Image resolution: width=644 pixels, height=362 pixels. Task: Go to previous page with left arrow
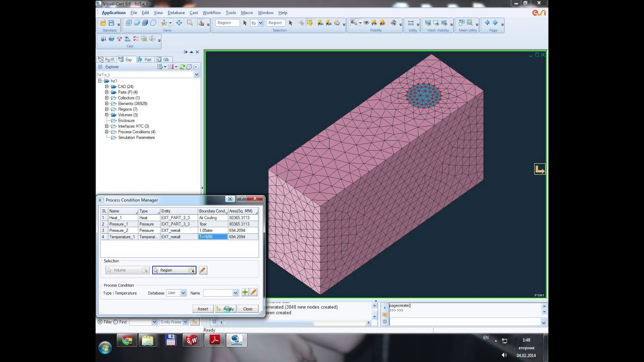[x=487, y=23]
